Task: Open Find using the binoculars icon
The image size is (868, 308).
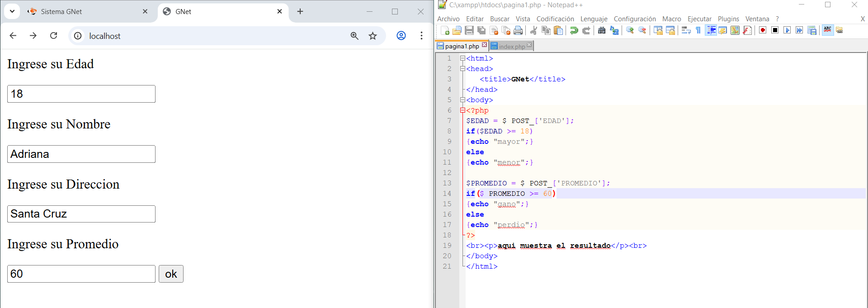Action: [602, 30]
